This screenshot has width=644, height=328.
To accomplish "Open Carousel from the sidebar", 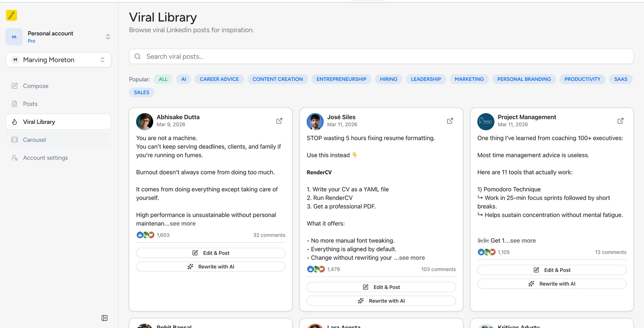I will pos(34,140).
